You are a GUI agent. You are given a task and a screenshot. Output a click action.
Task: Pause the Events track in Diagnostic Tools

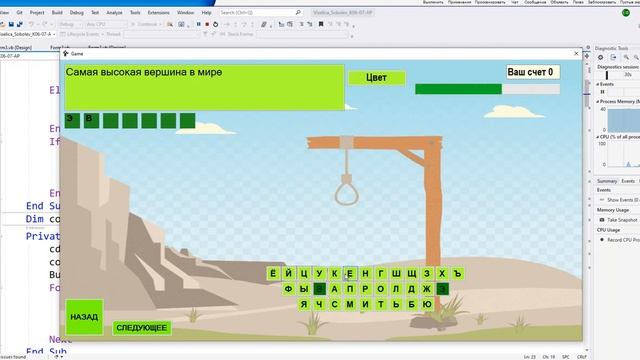(x=602, y=92)
